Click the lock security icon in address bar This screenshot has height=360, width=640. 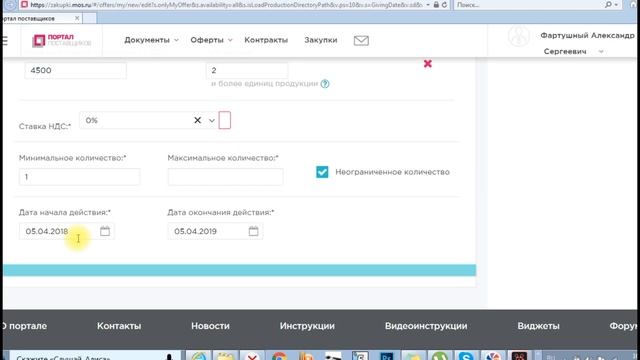point(436,5)
